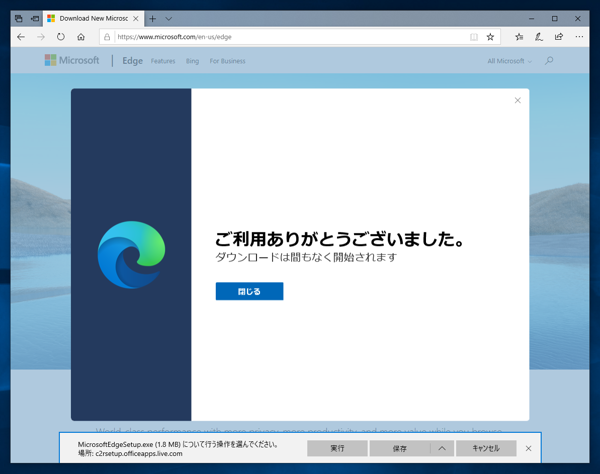600x474 pixels.
Task: Open the Favorites hub
Action: [x=519, y=37]
